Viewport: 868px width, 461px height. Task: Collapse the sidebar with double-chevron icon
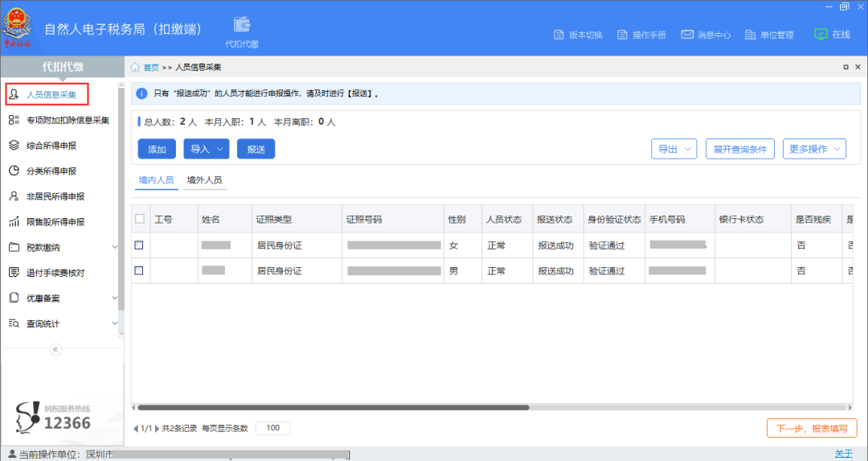click(55, 350)
